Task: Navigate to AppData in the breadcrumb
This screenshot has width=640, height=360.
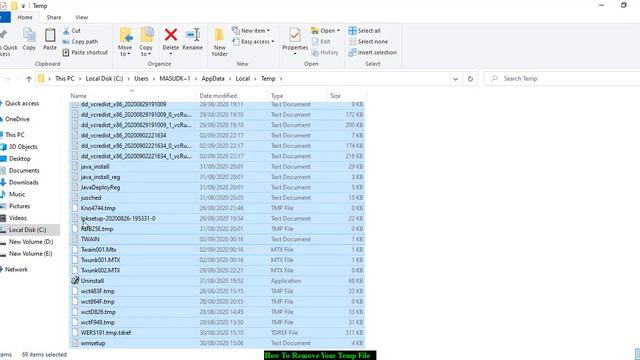Action: coord(213,79)
